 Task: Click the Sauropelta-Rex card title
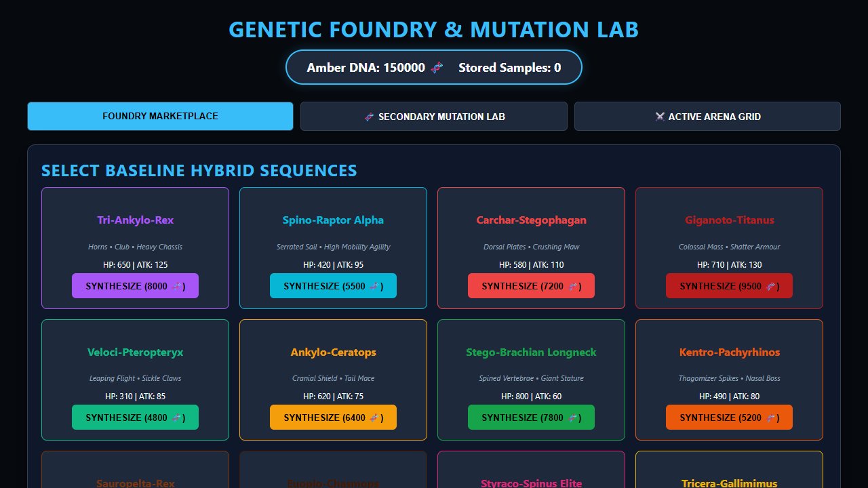click(135, 483)
